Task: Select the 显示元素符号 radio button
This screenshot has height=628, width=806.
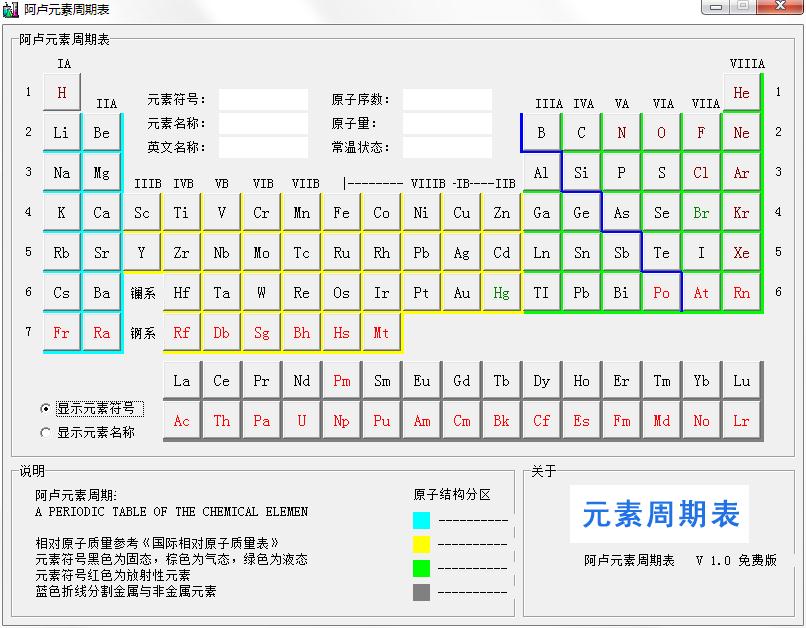Action: (45, 408)
